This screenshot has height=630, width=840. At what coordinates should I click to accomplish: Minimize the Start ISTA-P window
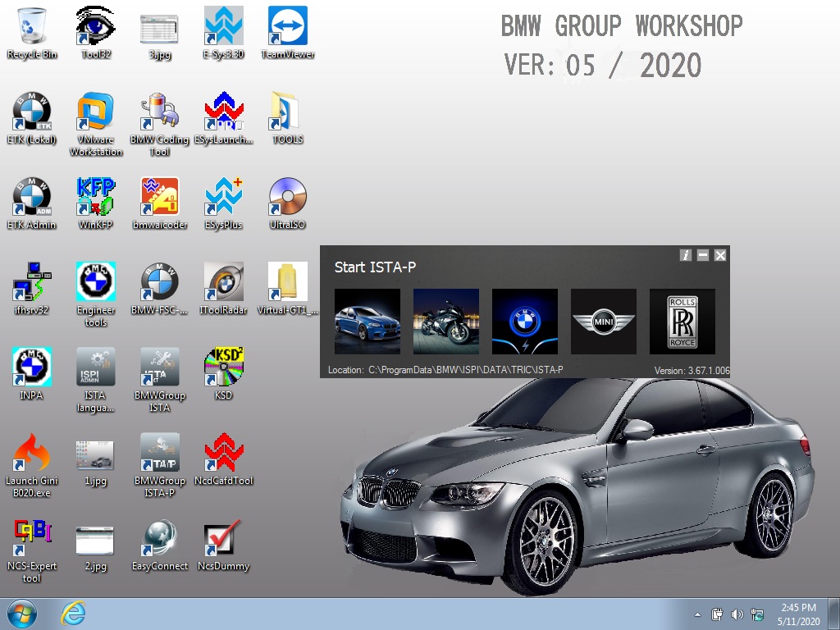tap(703, 256)
